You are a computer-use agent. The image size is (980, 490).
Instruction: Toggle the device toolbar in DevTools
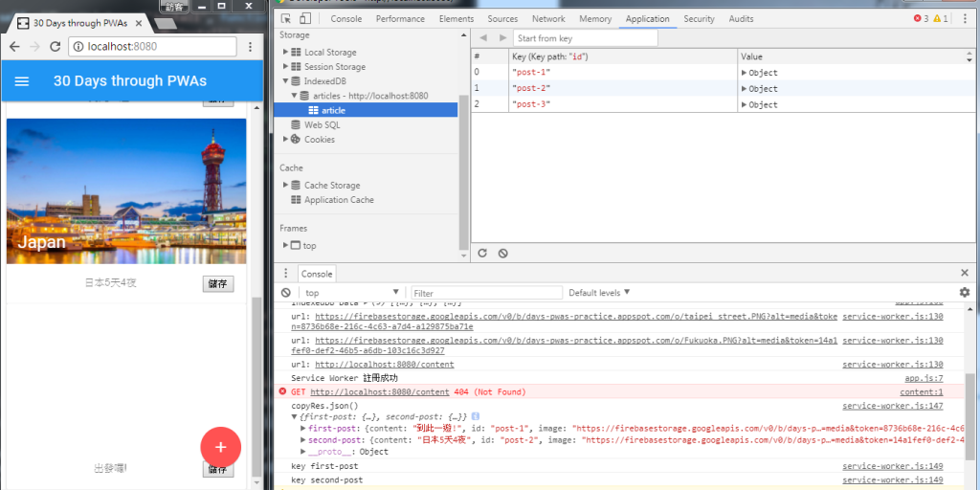(x=305, y=19)
